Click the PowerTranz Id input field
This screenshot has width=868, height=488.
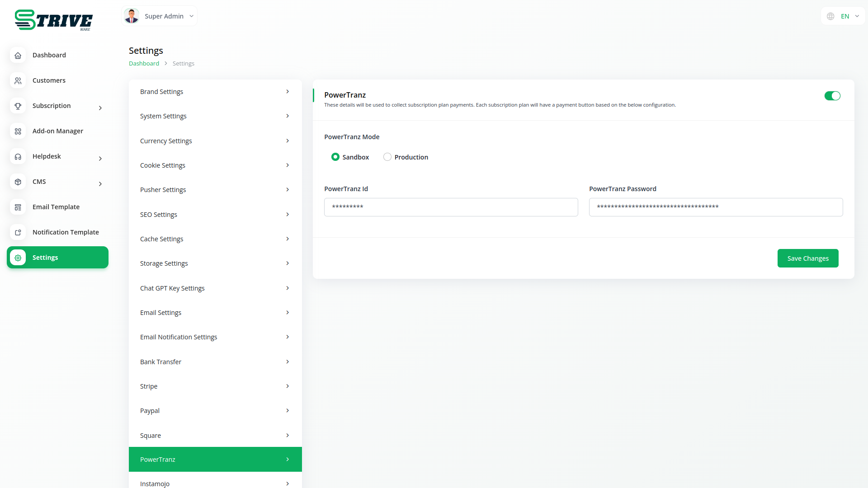coord(451,207)
